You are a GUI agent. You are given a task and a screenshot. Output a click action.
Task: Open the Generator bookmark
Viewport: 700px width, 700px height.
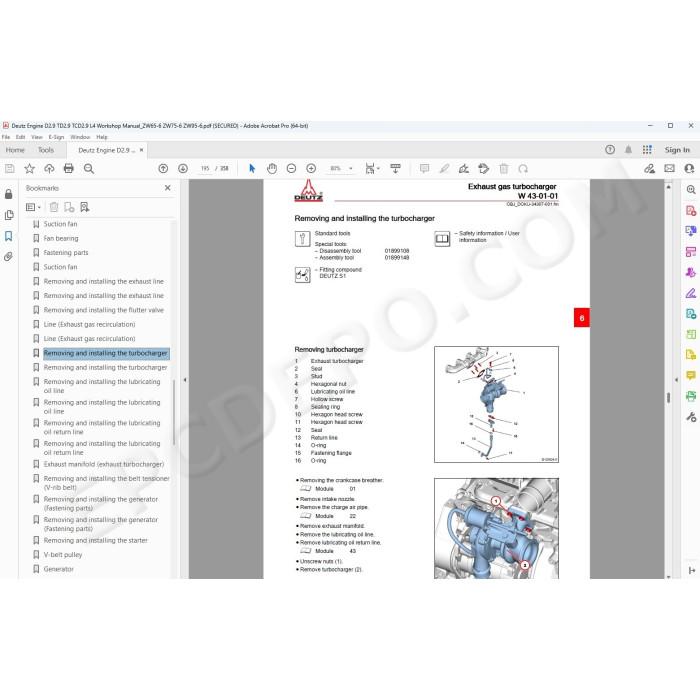58,569
